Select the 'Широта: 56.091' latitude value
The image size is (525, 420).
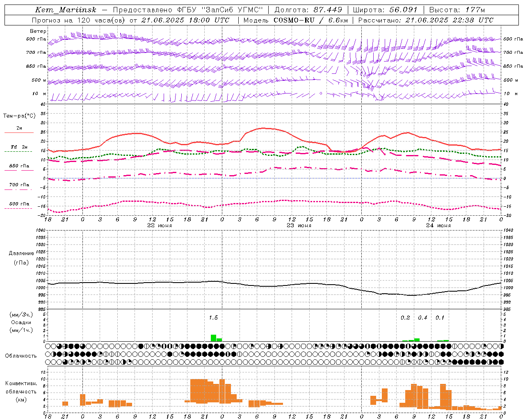pos(385,10)
